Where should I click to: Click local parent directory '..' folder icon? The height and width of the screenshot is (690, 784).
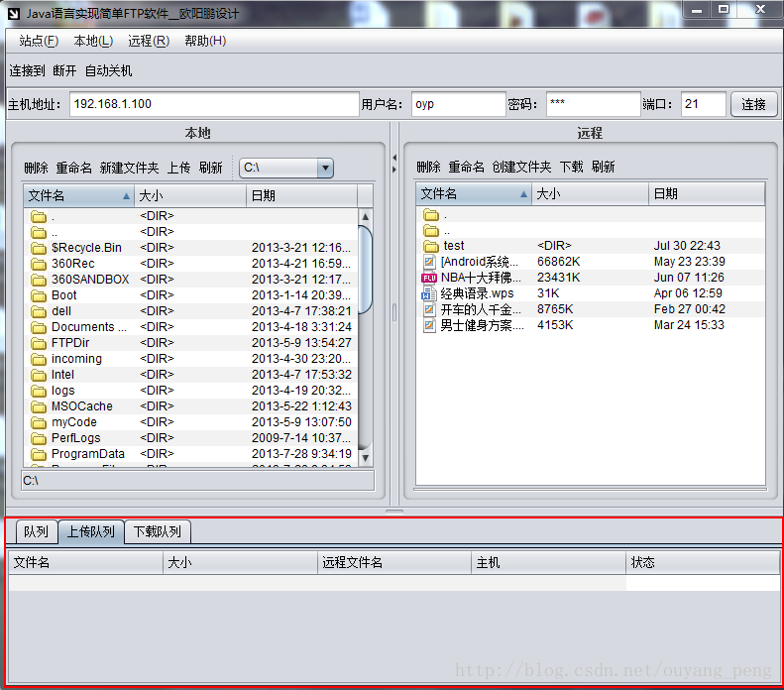pos(38,232)
